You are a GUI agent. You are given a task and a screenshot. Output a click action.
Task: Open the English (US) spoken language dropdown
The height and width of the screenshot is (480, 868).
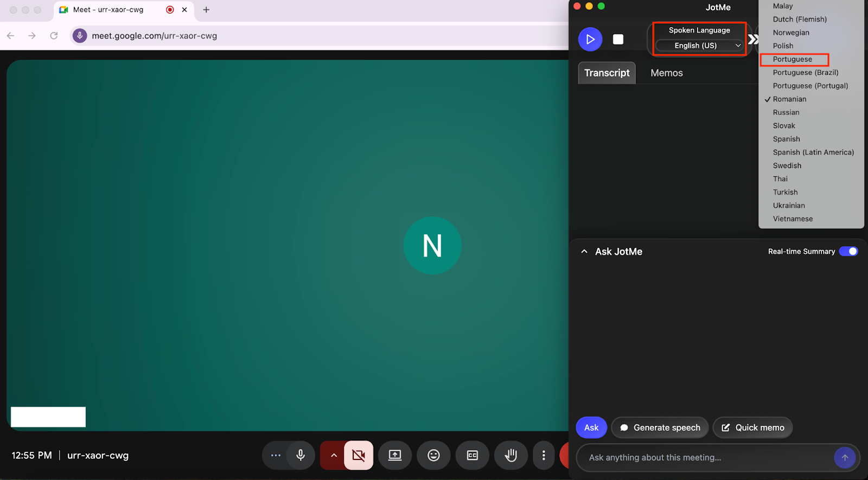699,46
